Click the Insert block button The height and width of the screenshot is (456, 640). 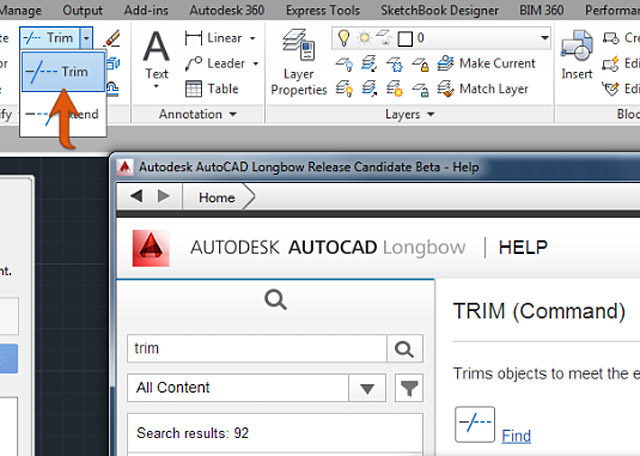(577, 55)
